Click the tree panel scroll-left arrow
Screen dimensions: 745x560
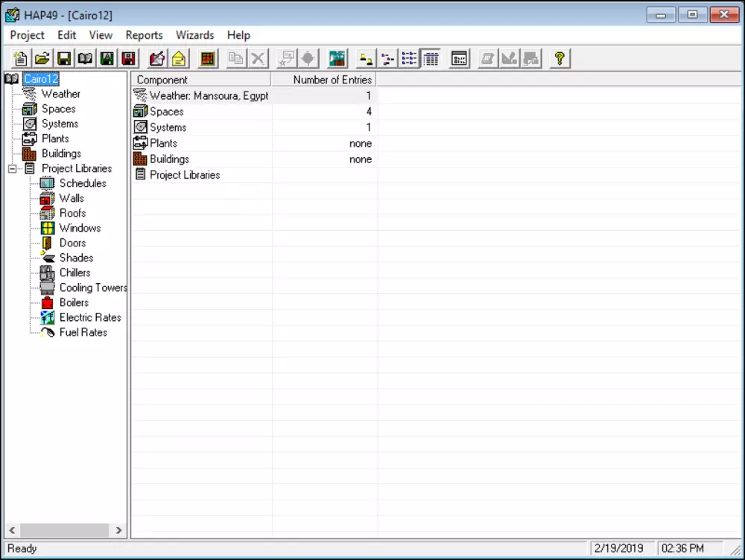pyautogui.click(x=12, y=530)
